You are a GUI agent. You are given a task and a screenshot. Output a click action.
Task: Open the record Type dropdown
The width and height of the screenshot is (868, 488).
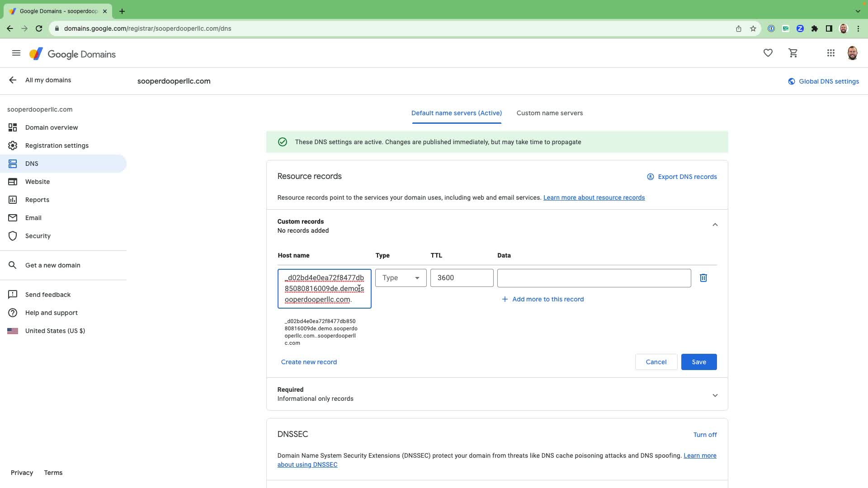pos(401,278)
